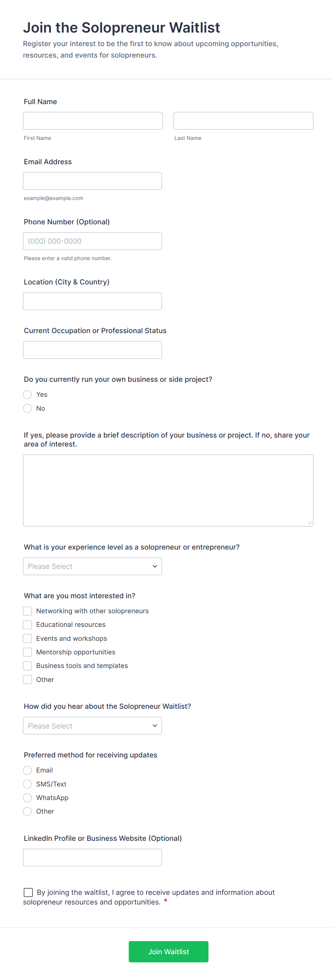333x980 pixels.
Task: Click the Current Occupation text field
Action: point(92,350)
